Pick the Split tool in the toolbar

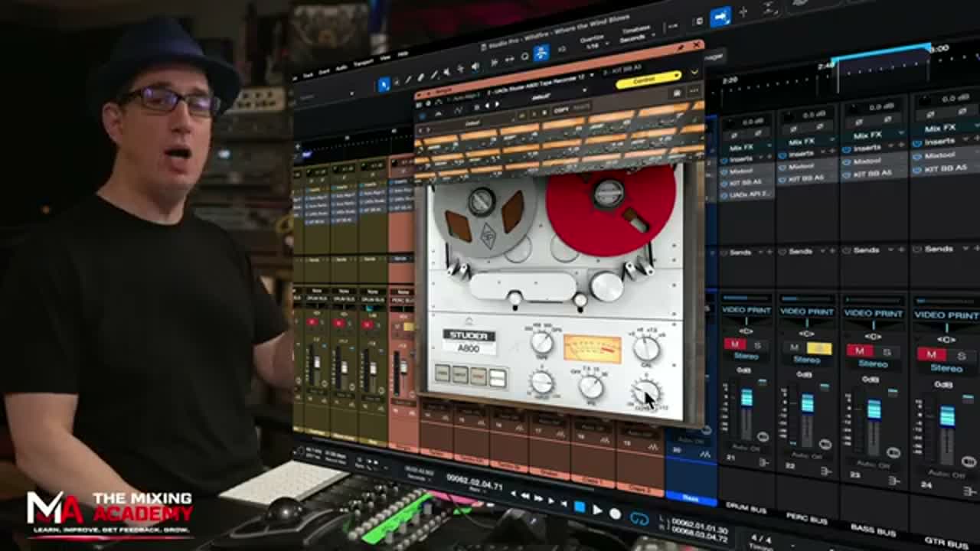tap(409, 79)
